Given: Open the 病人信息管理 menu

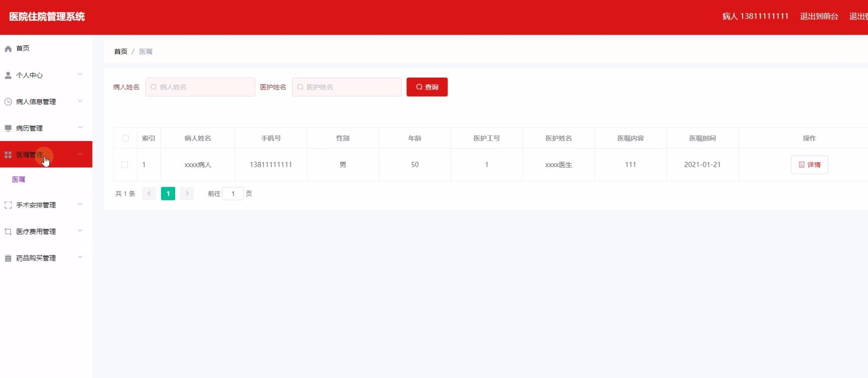Looking at the screenshot, I should pos(46,102).
